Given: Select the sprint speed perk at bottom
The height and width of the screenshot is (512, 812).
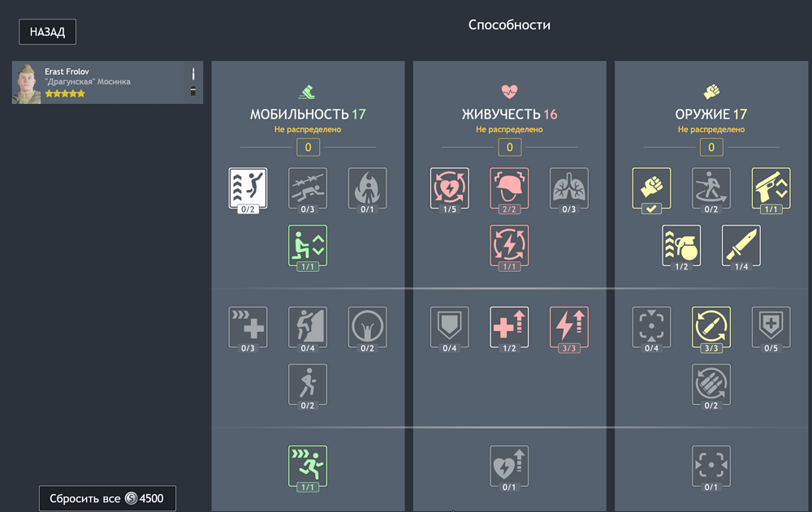Looking at the screenshot, I should click(308, 467).
